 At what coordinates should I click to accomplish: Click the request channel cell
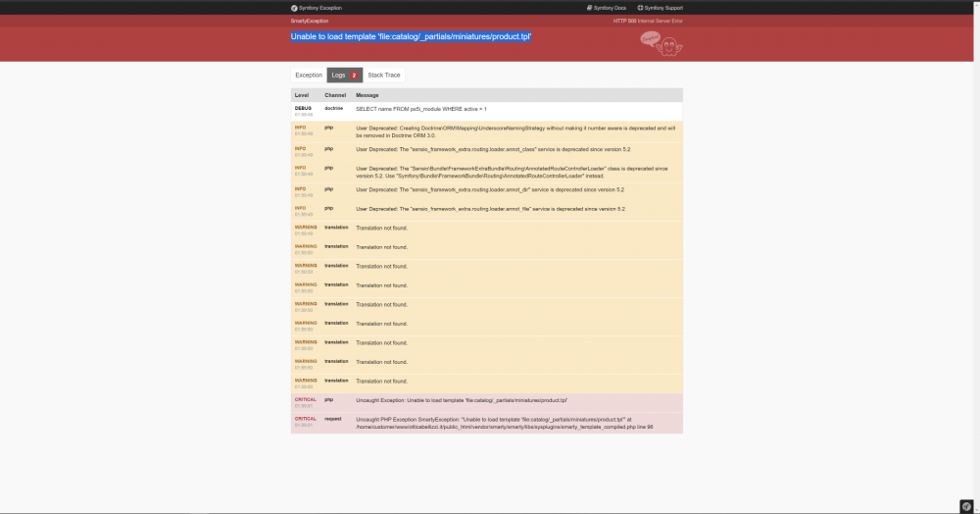point(333,419)
